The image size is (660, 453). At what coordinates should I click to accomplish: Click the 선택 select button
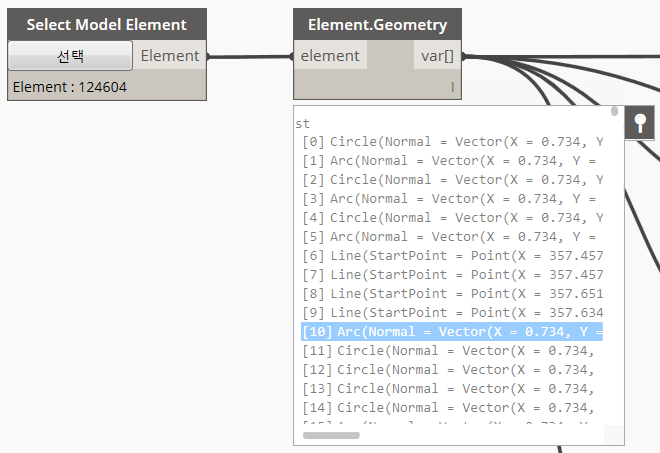pyautogui.click(x=70, y=56)
